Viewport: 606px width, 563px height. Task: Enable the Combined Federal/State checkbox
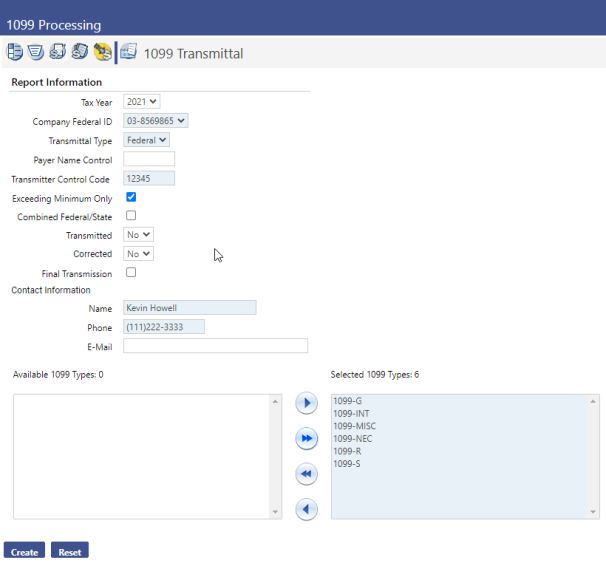131,216
